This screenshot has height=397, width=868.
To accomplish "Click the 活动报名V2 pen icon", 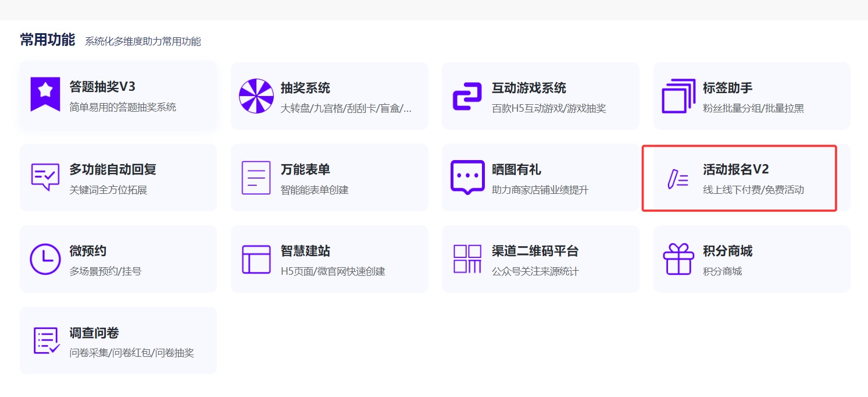I will point(678,177).
